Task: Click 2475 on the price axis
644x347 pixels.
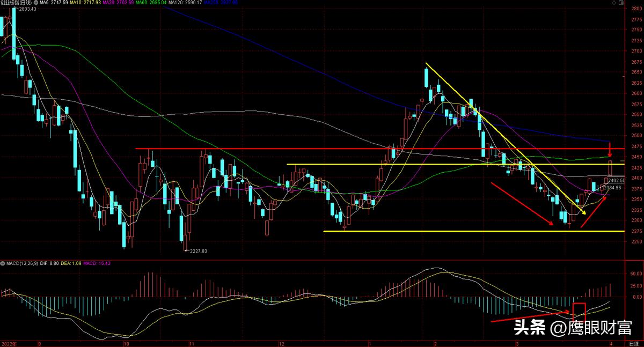Action: [636, 146]
